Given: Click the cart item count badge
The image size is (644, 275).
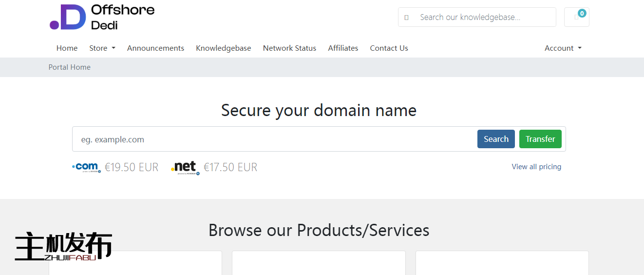Looking at the screenshot, I should [x=582, y=13].
